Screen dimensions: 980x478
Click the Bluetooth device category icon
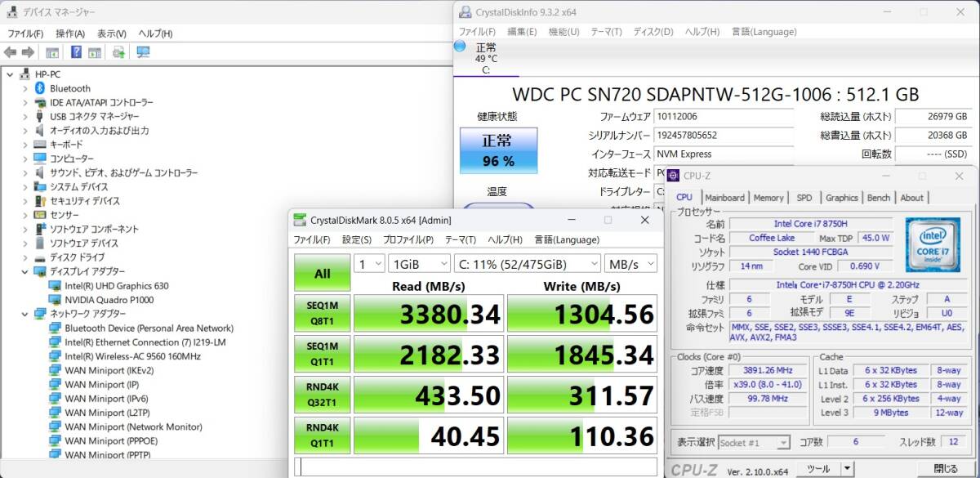click(39, 88)
